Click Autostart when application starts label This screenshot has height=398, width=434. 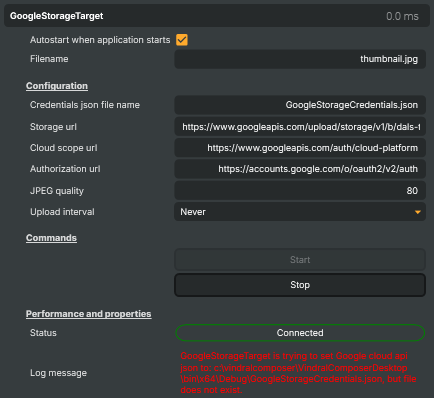pos(100,40)
